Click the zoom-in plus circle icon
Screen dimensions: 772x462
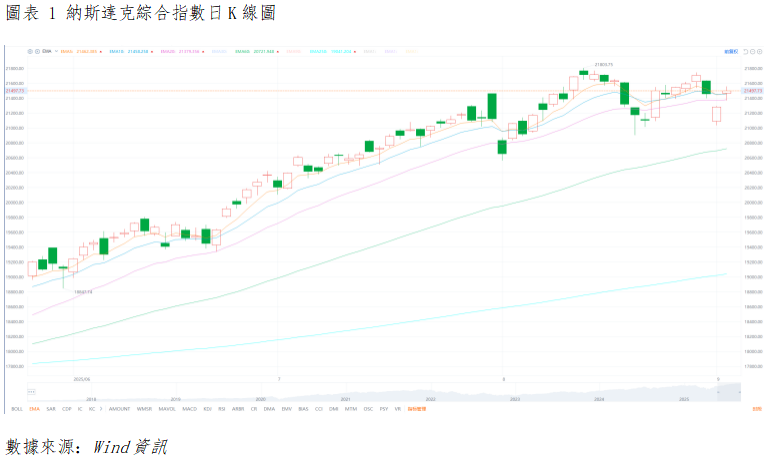point(759,51)
